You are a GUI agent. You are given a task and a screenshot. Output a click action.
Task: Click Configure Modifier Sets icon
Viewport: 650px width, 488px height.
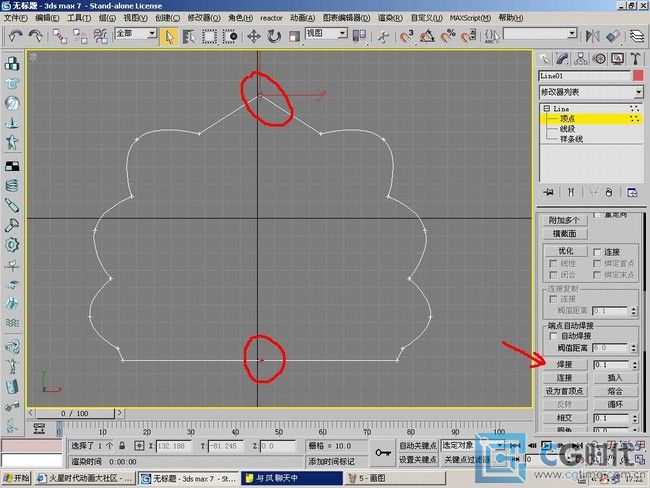[x=632, y=192]
